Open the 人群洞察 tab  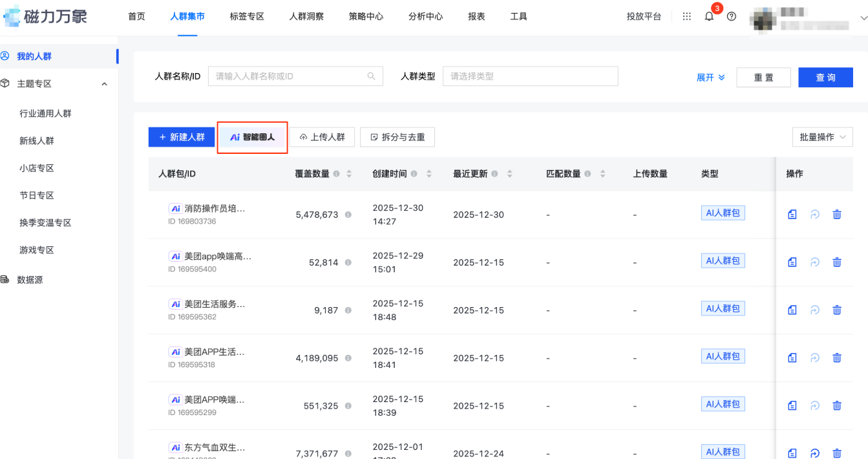306,17
